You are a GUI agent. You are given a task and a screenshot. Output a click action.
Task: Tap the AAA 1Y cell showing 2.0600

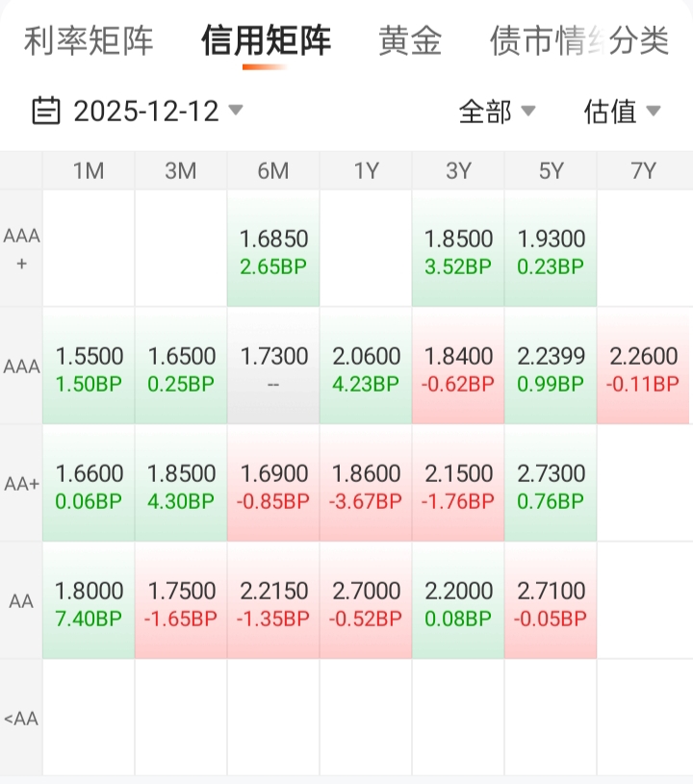[366, 367]
